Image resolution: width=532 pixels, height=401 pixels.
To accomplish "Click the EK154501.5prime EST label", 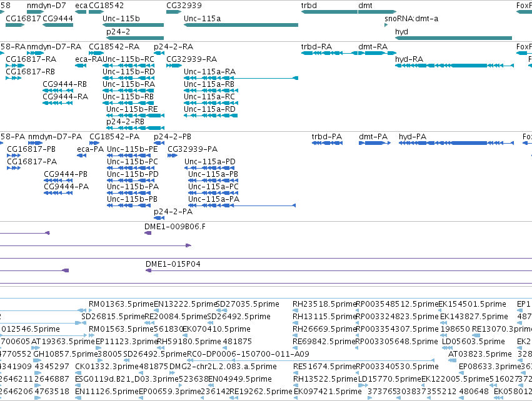I will click(x=472, y=304).
